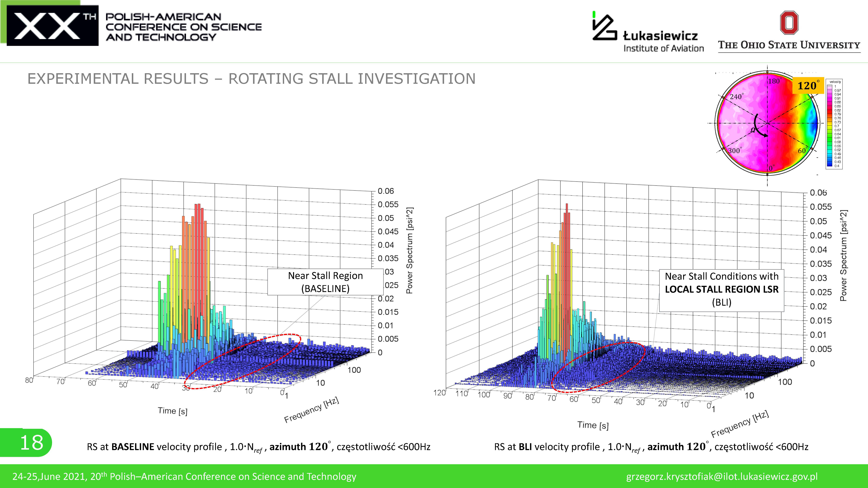868x488 pixels.
Task: Click the author's email address in footer
Action: point(722,476)
